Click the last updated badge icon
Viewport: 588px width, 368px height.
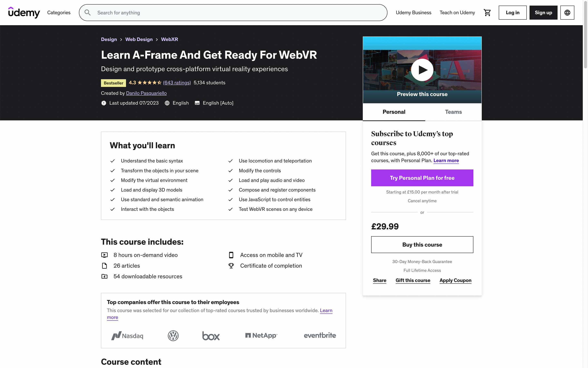104,103
